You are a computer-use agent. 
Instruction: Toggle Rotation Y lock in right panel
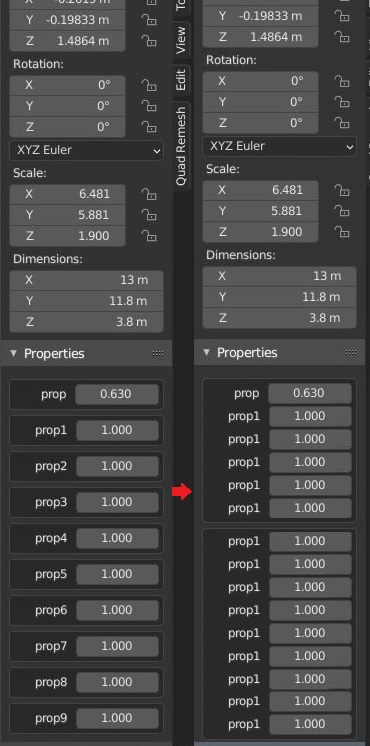point(342,102)
